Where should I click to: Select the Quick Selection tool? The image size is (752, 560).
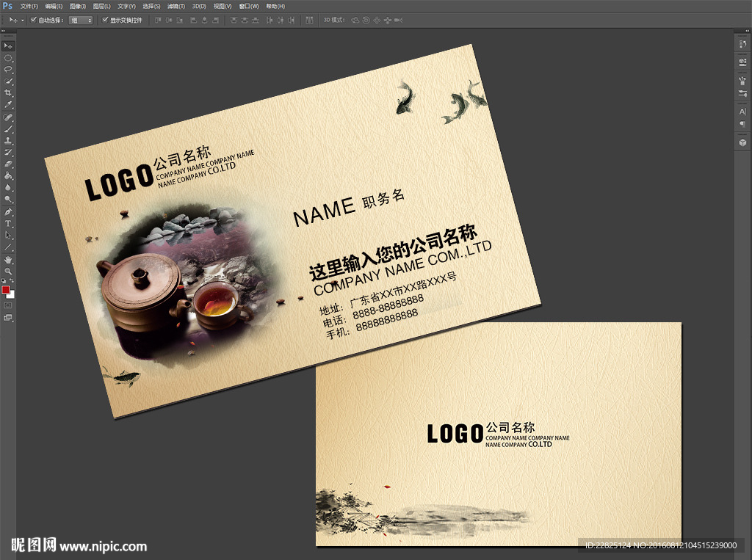8,81
